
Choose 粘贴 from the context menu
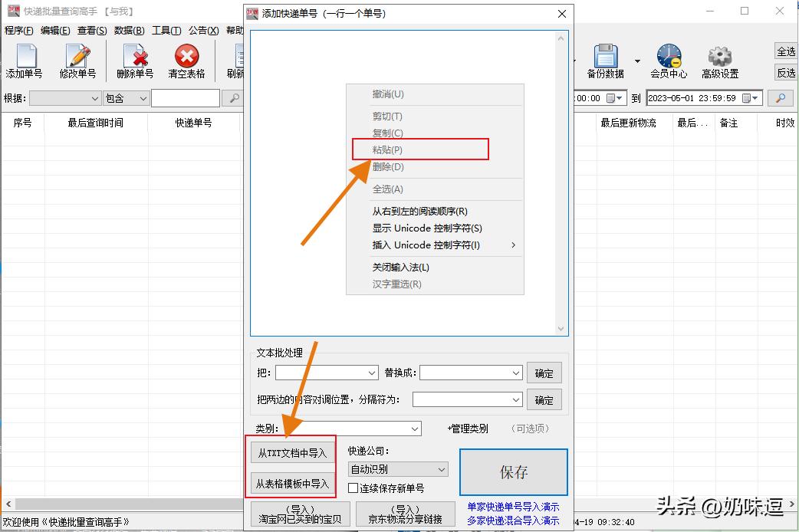pos(388,149)
